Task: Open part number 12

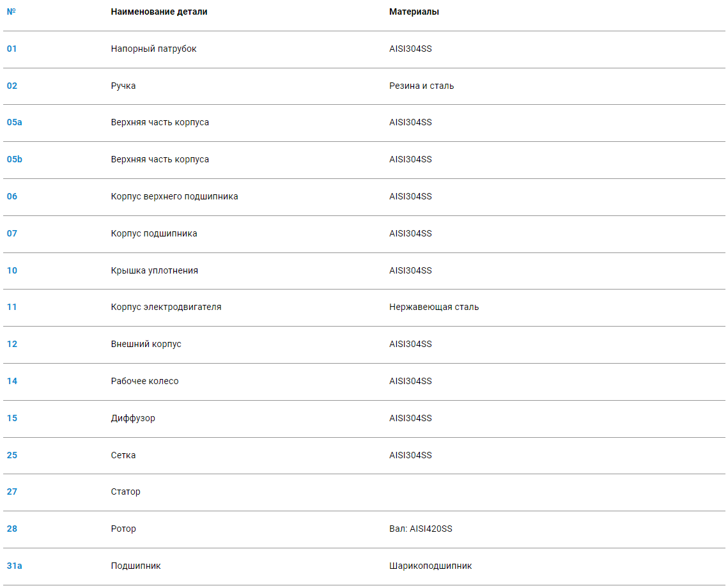Action: click(12, 344)
